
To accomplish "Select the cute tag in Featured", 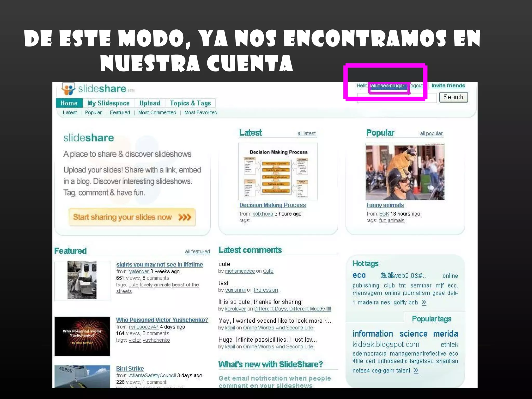I will click(x=134, y=285).
